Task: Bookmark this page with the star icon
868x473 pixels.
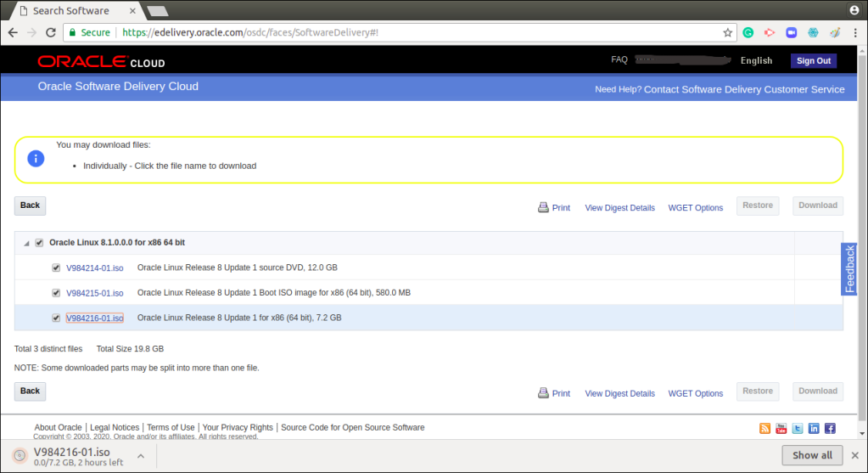Action: [x=727, y=32]
